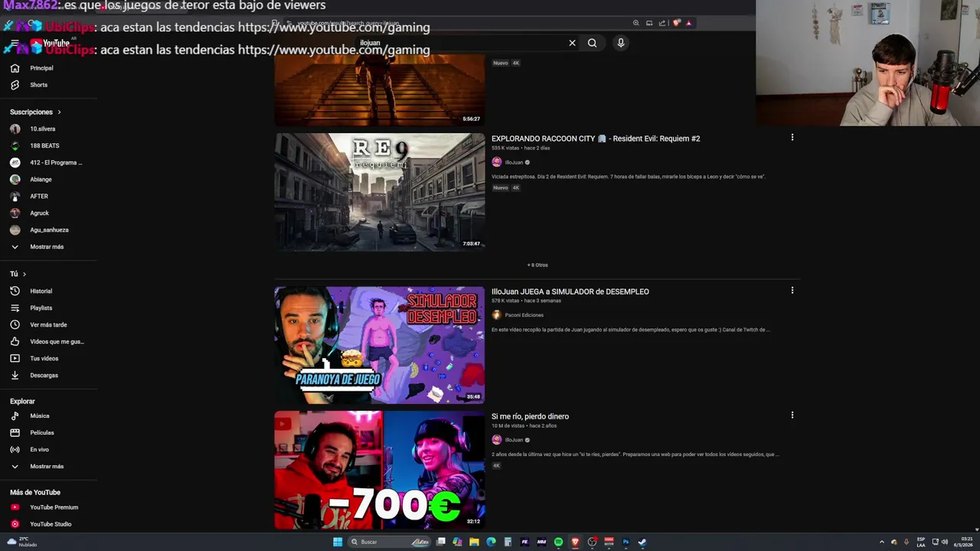This screenshot has height=551, width=980.
Task: Click the volume icon in system tray
Action: tap(945, 542)
